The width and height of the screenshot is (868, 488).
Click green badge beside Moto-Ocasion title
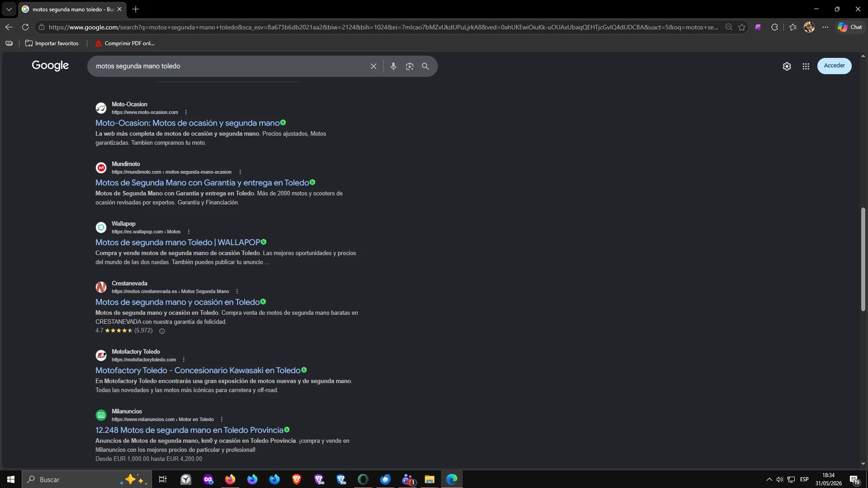pyautogui.click(x=283, y=123)
